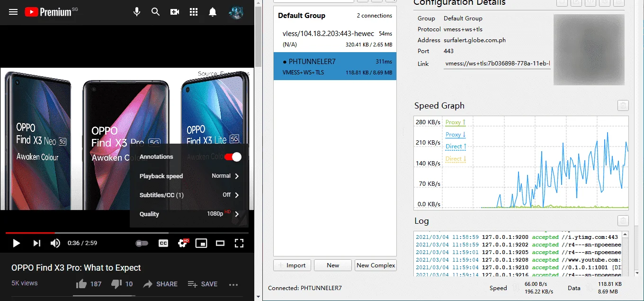Screen dimensions: 644x301
Task: Show YouTube notifications bell
Action: tap(213, 12)
